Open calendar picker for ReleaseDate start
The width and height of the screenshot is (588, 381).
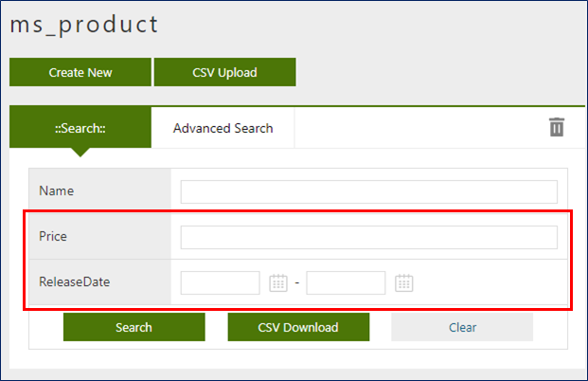278,283
